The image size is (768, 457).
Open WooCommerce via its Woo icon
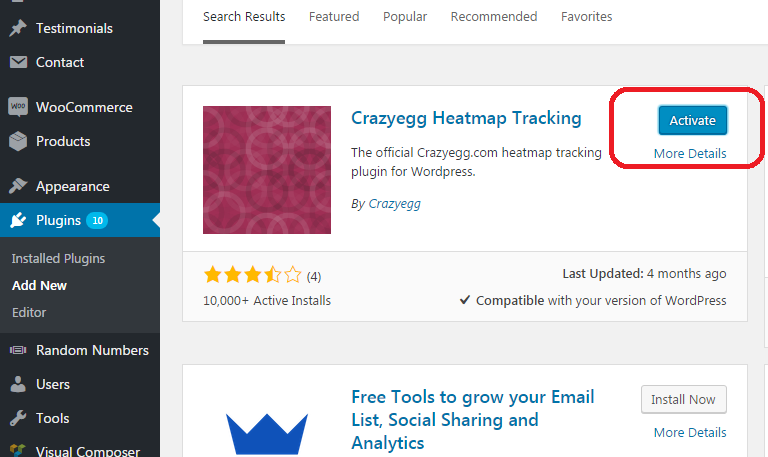tap(18, 107)
